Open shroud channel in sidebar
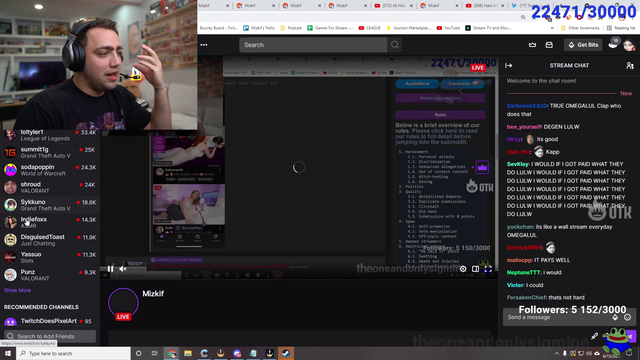 coord(50,187)
